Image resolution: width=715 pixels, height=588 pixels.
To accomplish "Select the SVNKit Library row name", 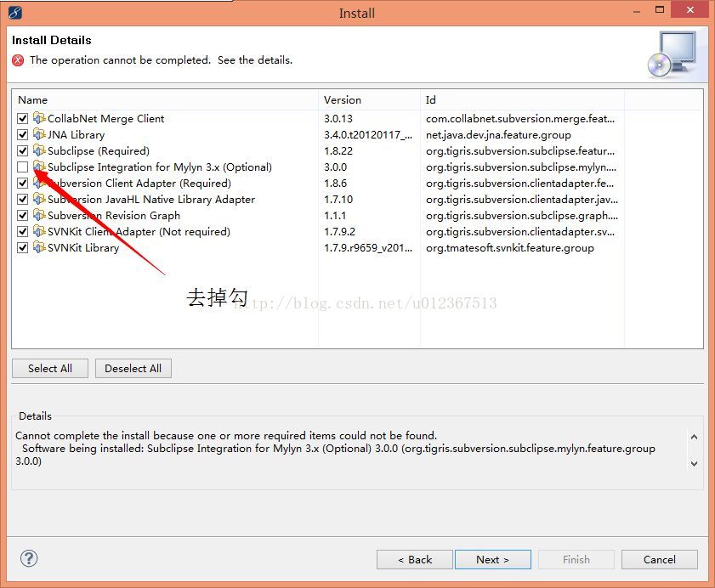I will click(x=83, y=248).
